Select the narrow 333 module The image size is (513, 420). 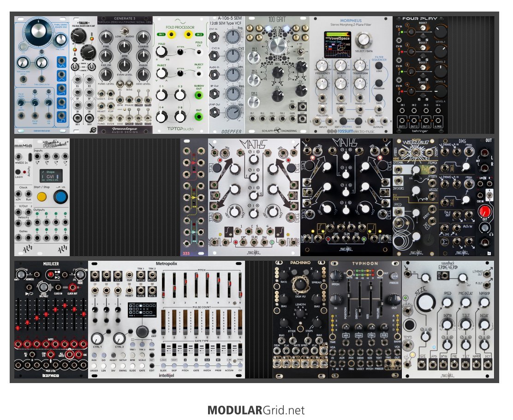(194, 198)
